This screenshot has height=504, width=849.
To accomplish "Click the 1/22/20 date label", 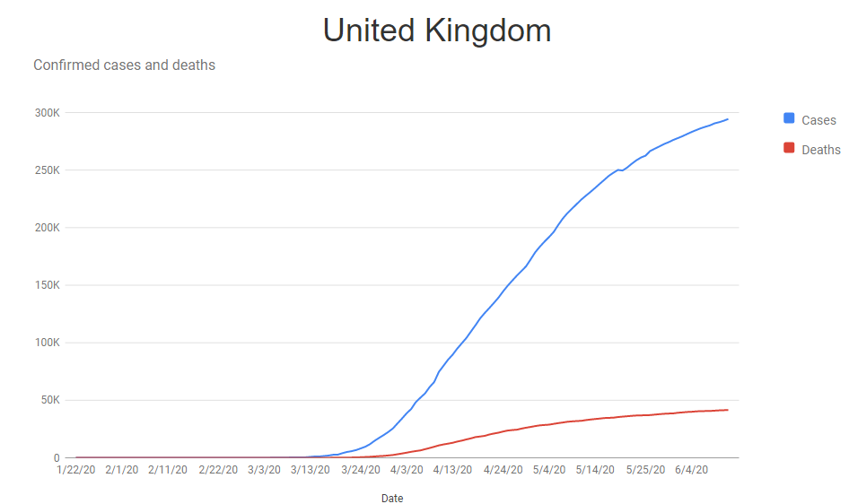I will [x=75, y=469].
